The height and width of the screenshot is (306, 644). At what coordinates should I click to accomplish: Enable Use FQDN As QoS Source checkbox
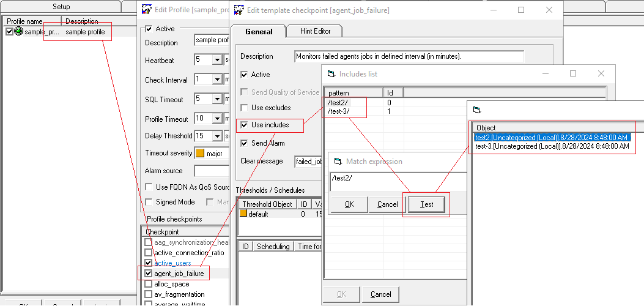(x=149, y=187)
